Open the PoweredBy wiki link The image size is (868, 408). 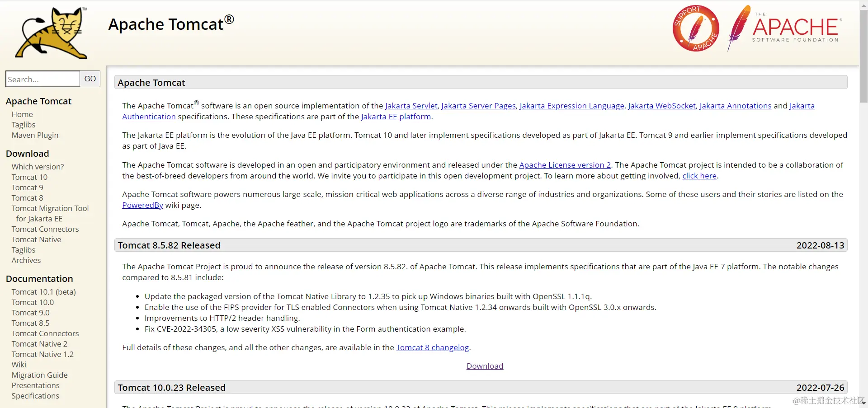point(142,205)
